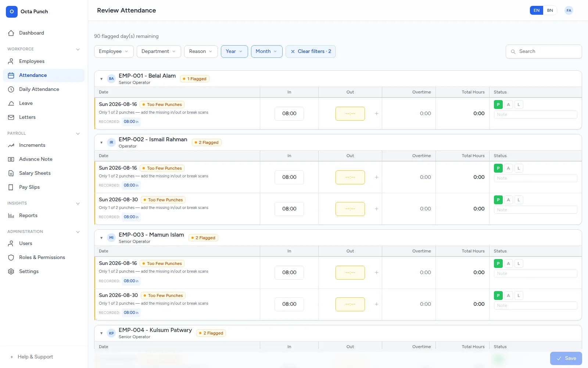
Task: Open the Year filter dropdown
Action: [234, 52]
